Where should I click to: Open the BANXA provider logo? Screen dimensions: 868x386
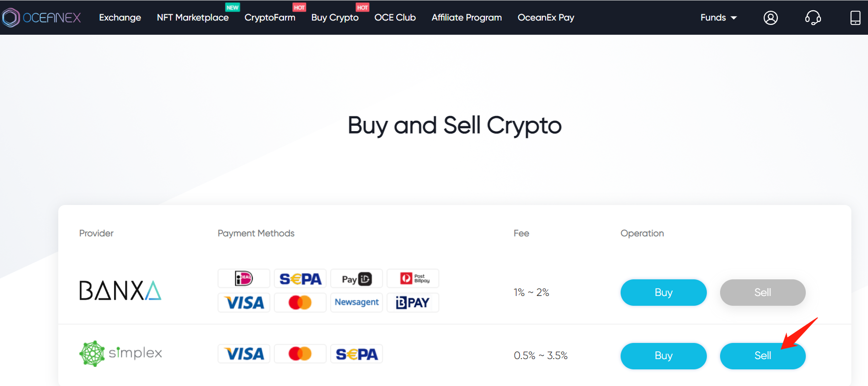click(121, 291)
